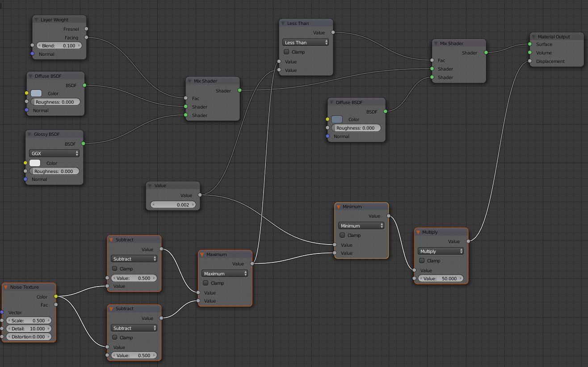Open the Maximum operation dropdown

coord(225,274)
